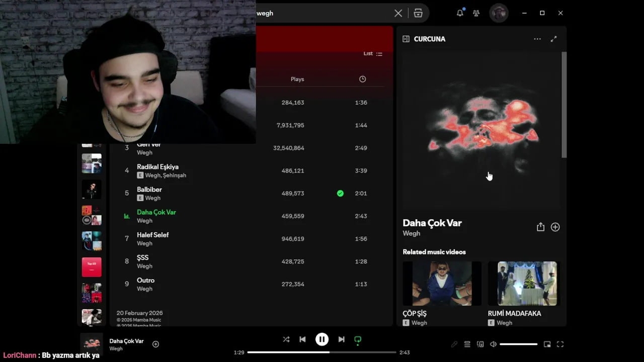
Task: Skip to previous track
Action: [x=302, y=339]
